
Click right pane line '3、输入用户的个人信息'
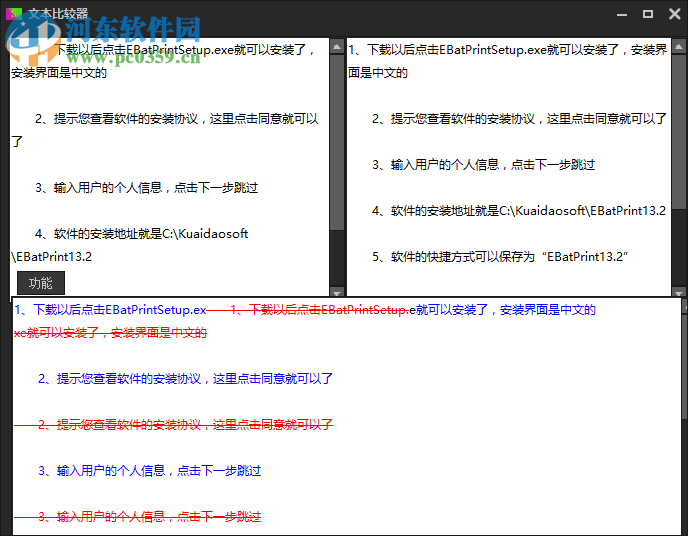484,165
